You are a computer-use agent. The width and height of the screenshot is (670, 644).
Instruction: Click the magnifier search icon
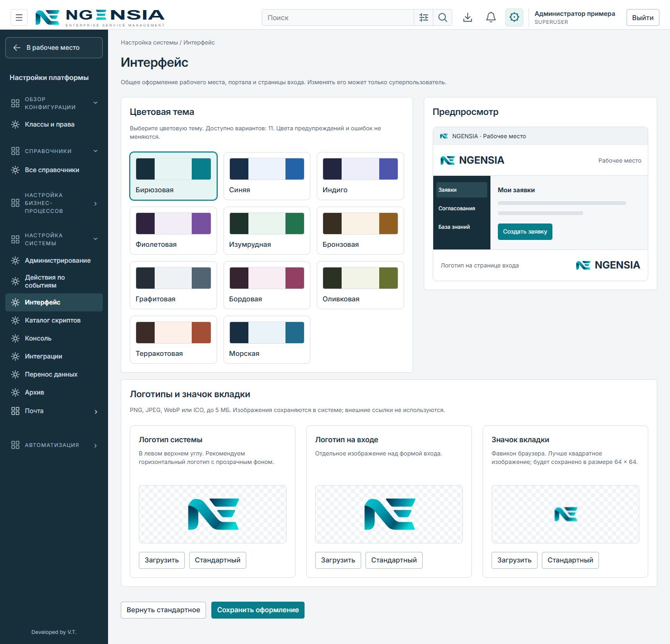pos(443,17)
